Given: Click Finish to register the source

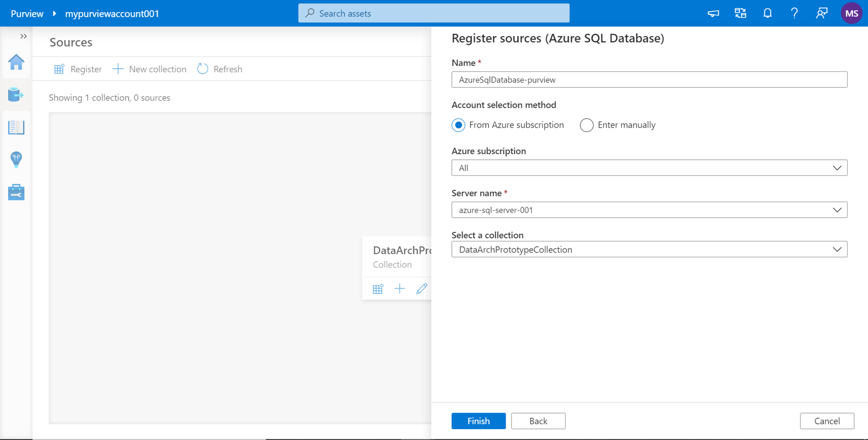Looking at the screenshot, I should click(478, 420).
